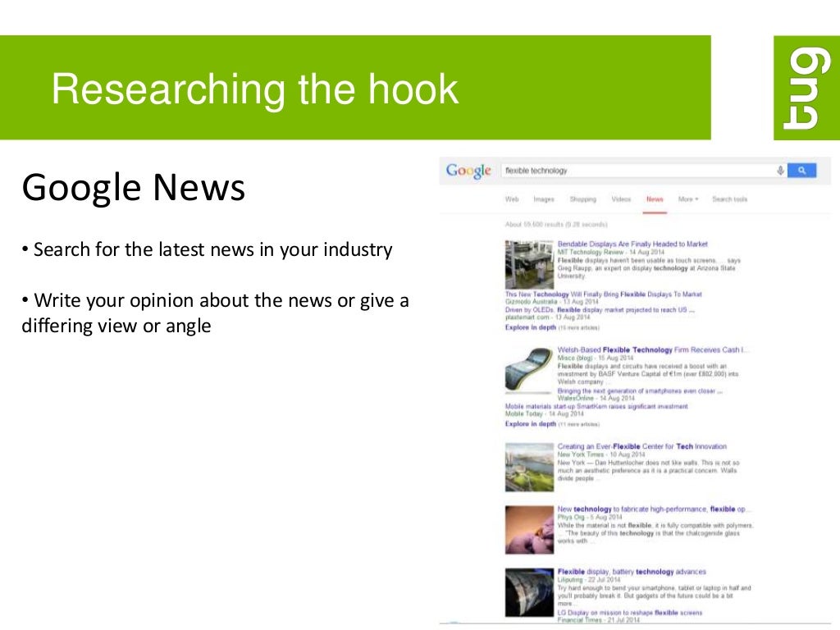
Task: Click bullet 'Search for the latest news in your industry'
Action: click(x=208, y=249)
